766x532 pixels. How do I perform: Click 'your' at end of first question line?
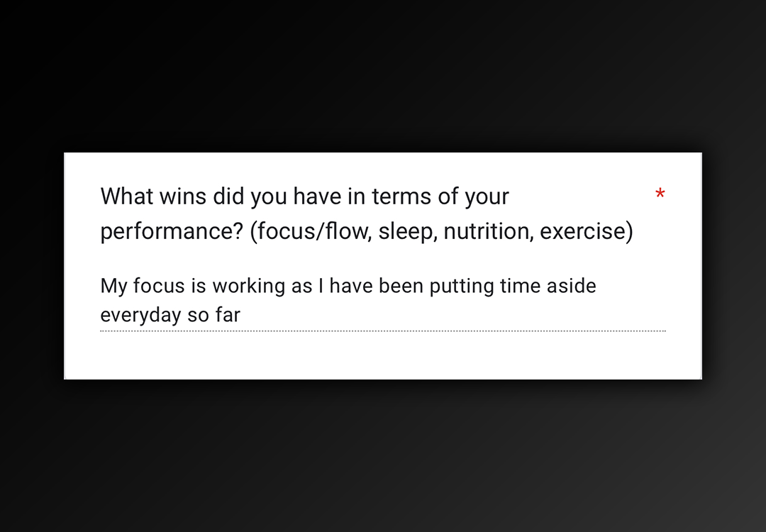point(487,196)
